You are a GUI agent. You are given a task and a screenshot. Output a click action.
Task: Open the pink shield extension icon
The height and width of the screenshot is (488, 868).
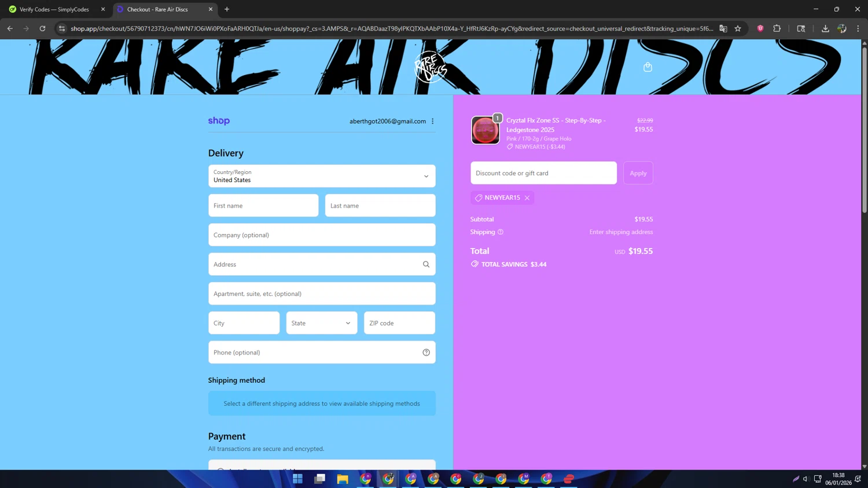pyautogui.click(x=760, y=28)
